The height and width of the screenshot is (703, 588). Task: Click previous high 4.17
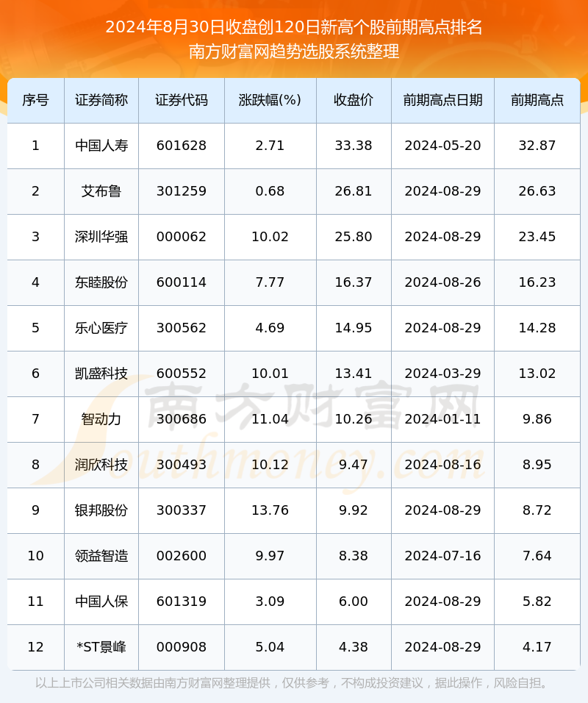click(537, 647)
